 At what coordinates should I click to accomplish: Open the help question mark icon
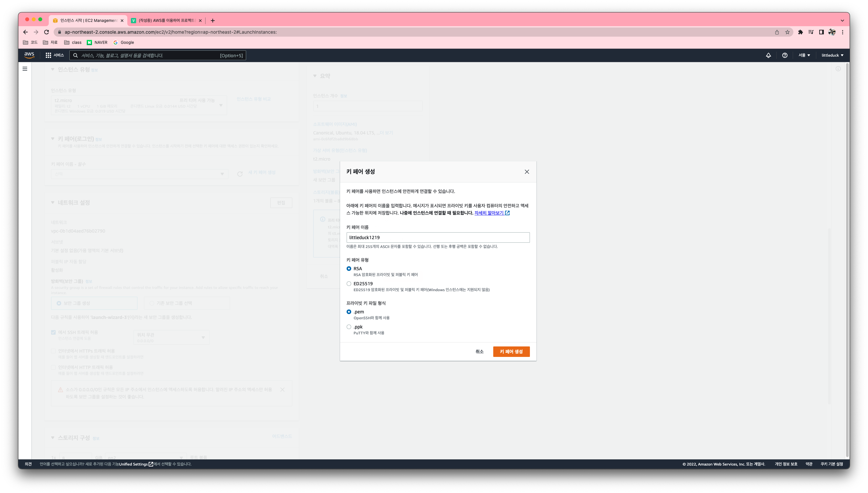pos(784,55)
